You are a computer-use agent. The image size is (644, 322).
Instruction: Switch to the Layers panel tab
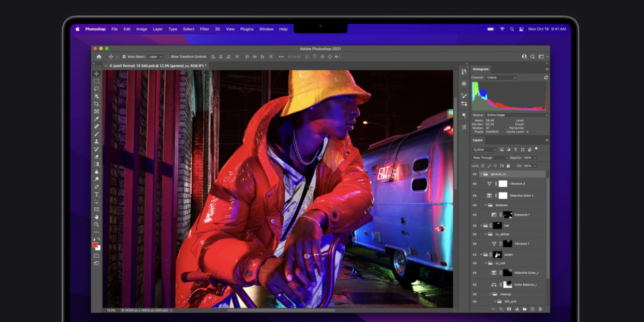click(x=477, y=140)
